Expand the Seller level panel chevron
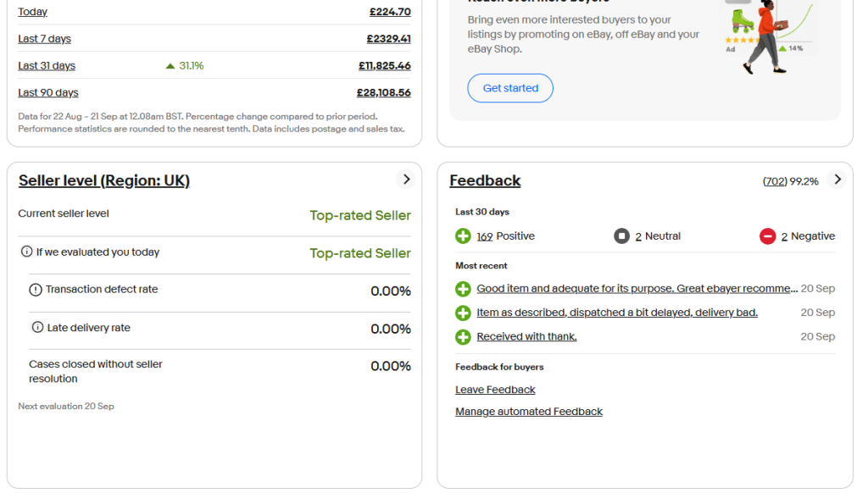Viewport: 868px width, 493px height. tap(406, 180)
